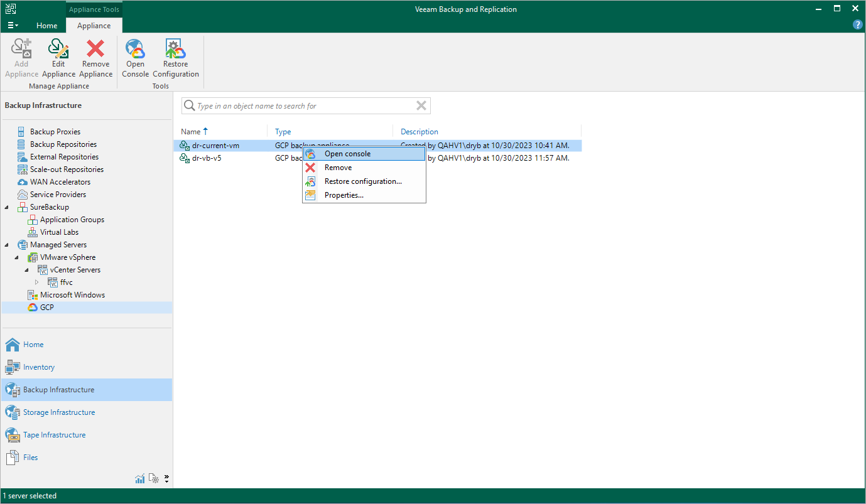Expand the ffvc tree node
Screen dimensions: 866x504
click(x=36, y=282)
